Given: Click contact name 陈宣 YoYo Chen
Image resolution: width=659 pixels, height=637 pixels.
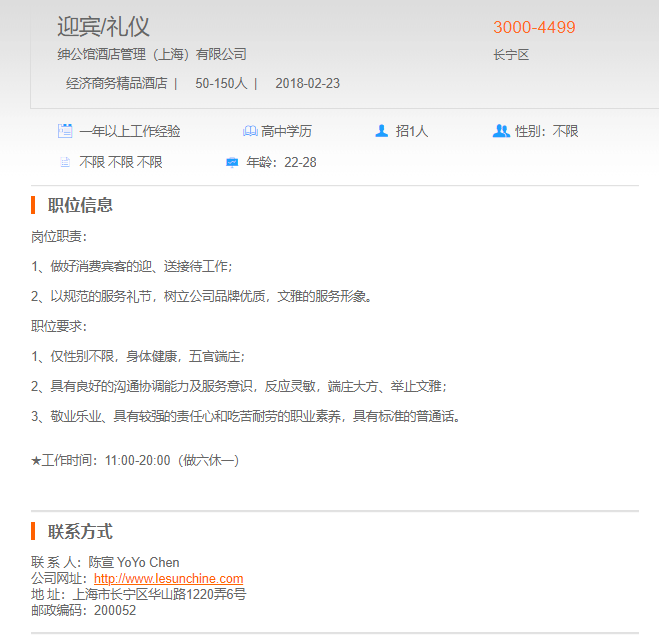Looking at the screenshot, I should (x=134, y=562).
